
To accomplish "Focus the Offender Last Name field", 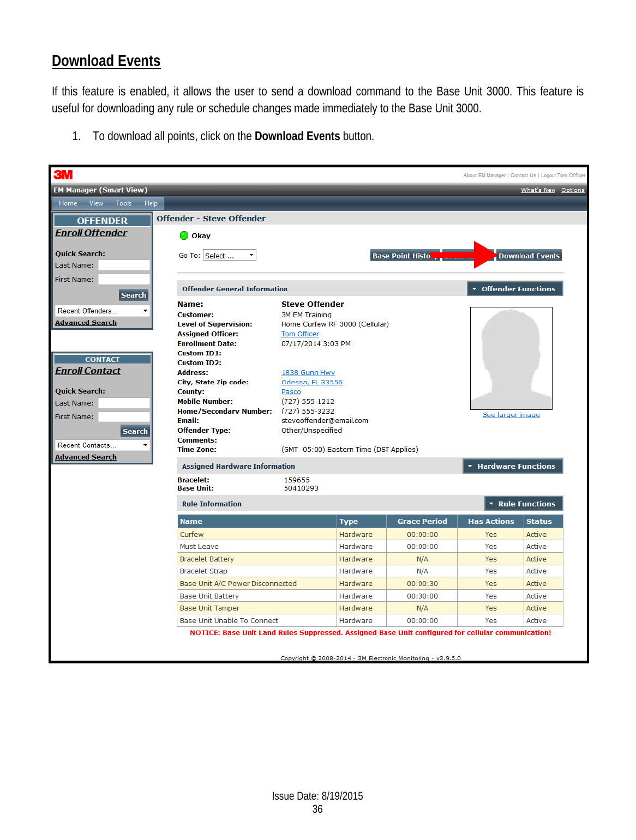I will point(124,265).
